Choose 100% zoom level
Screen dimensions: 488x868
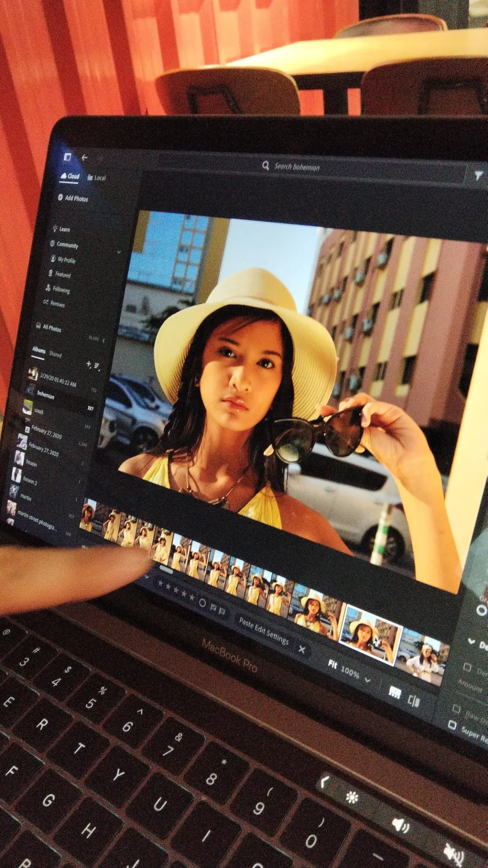pos(350,672)
